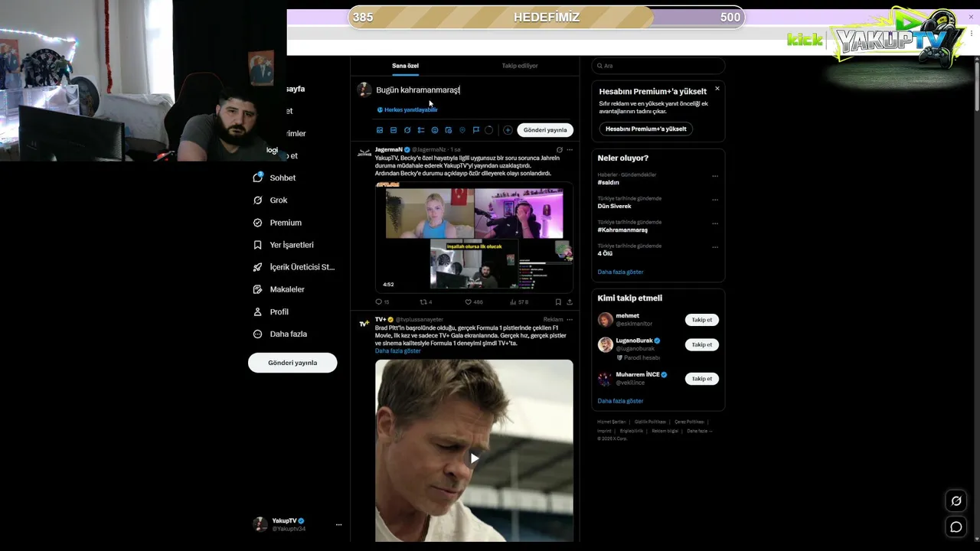Dismiss the Premium+ upgrade card
The width and height of the screenshot is (980, 551).
coord(717,89)
